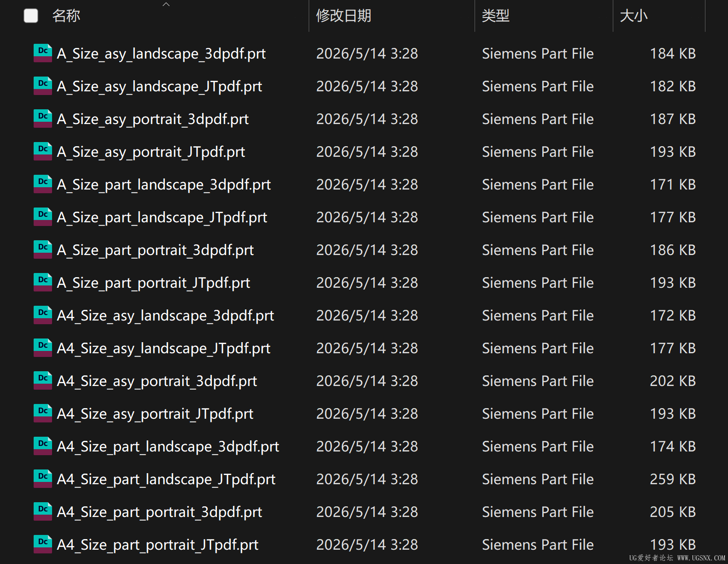This screenshot has width=728, height=564.
Task: Click the 182 KB size value
Action: click(673, 86)
